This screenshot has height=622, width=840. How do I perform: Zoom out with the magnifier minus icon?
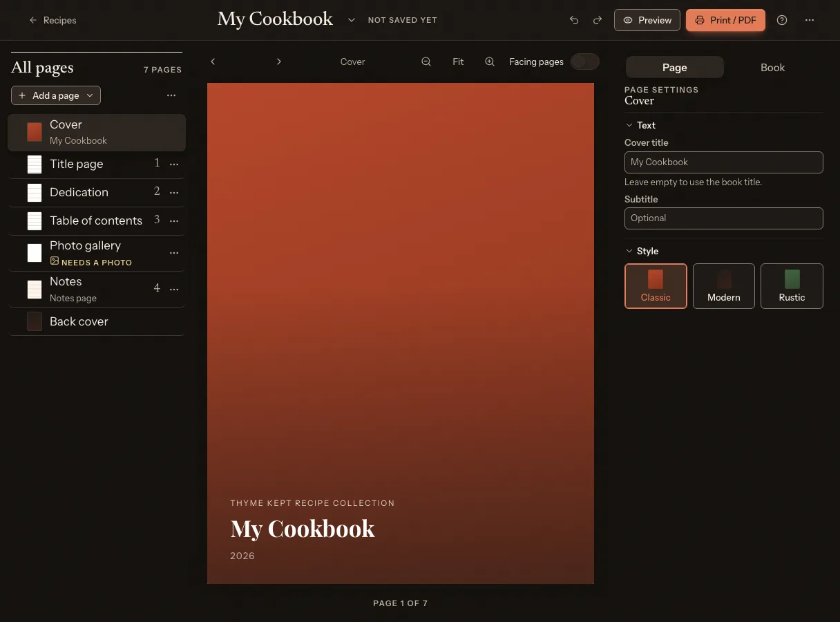[x=426, y=62]
